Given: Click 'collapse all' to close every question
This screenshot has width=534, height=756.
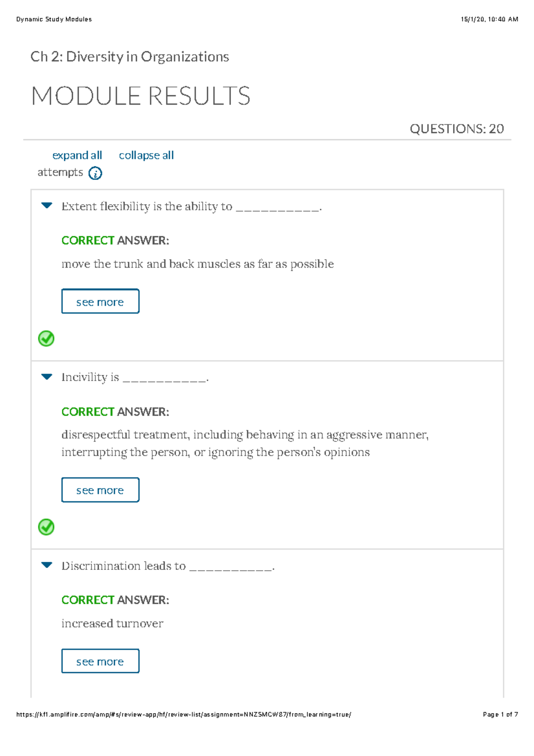Looking at the screenshot, I should click(146, 155).
